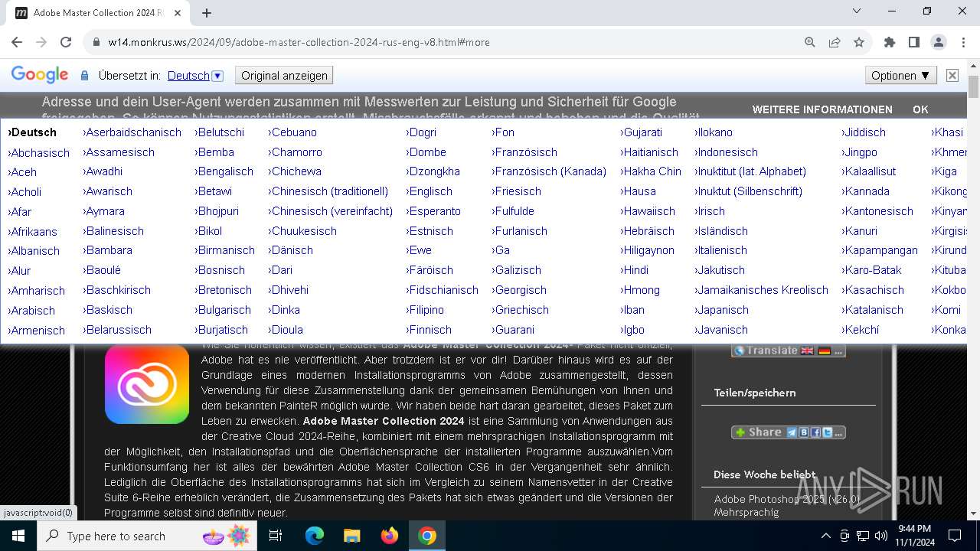Select Chrome icon on taskbar
Screen dimensions: 980x551
click(x=427, y=536)
